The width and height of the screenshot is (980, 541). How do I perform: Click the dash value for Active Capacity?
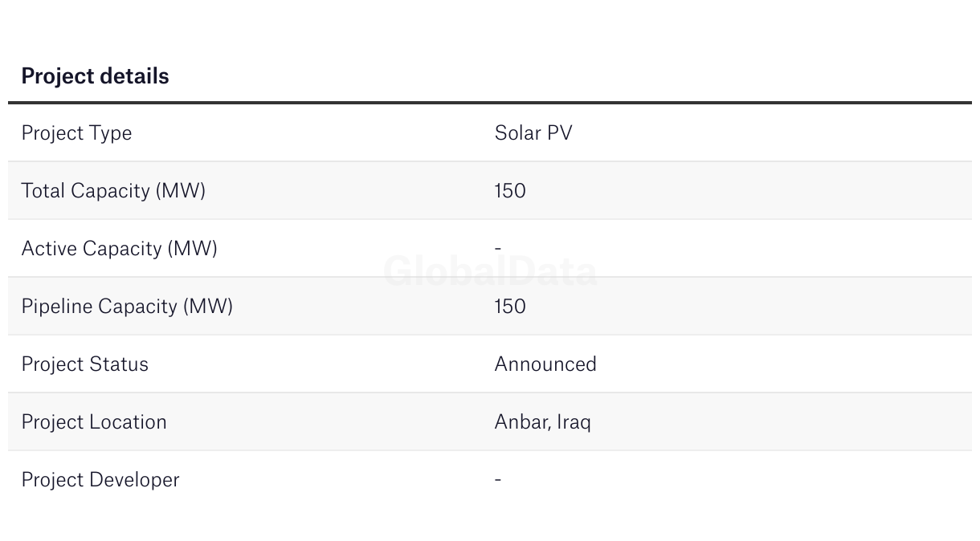[x=498, y=249]
